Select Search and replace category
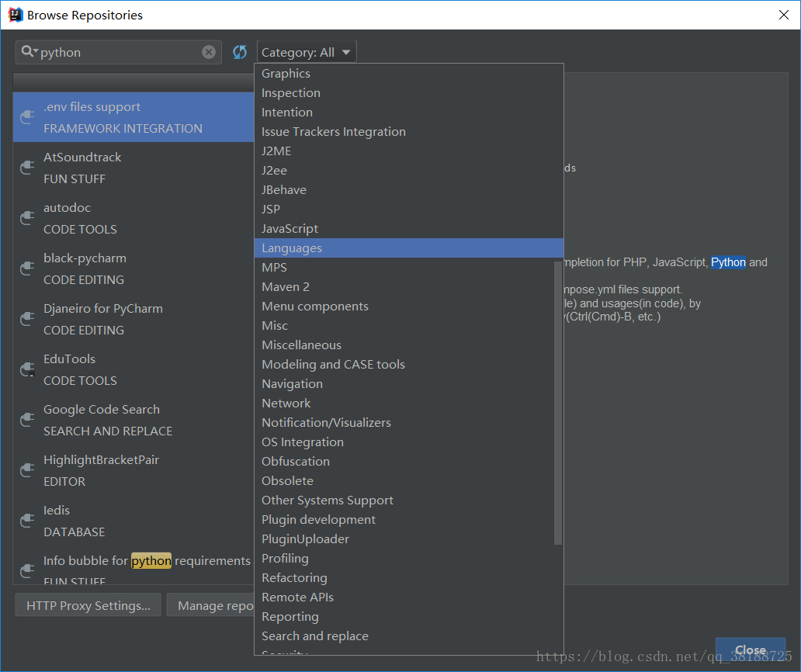Viewport: 801px width, 672px height. pyautogui.click(x=409, y=636)
